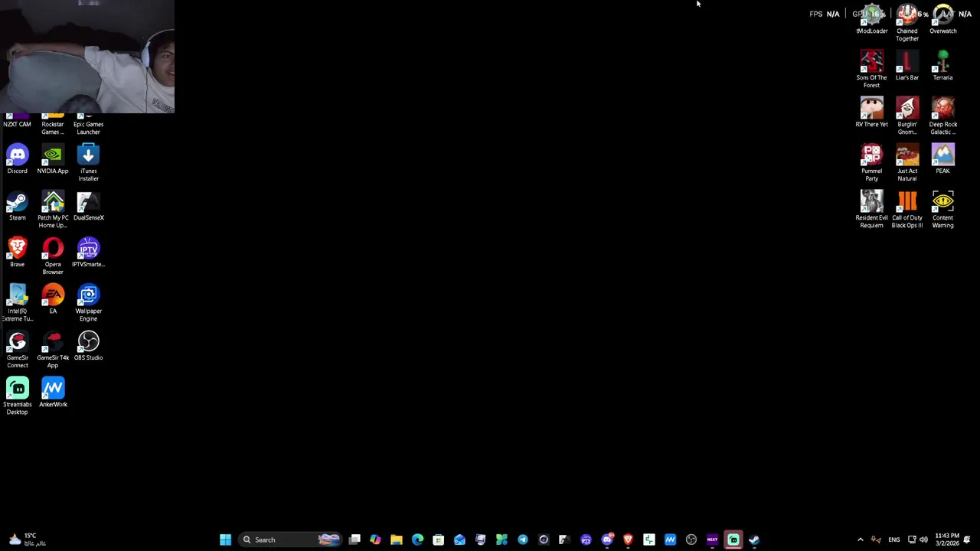The height and width of the screenshot is (551, 980).
Task: Open the NZXT app in taskbar
Action: click(712, 540)
